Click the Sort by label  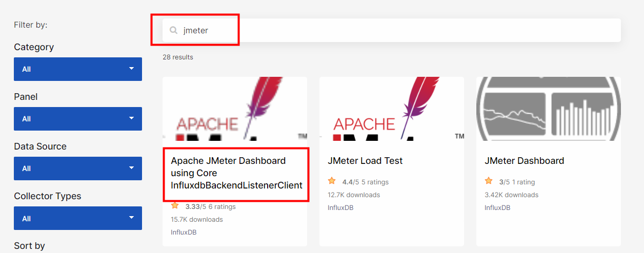click(x=29, y=246)
